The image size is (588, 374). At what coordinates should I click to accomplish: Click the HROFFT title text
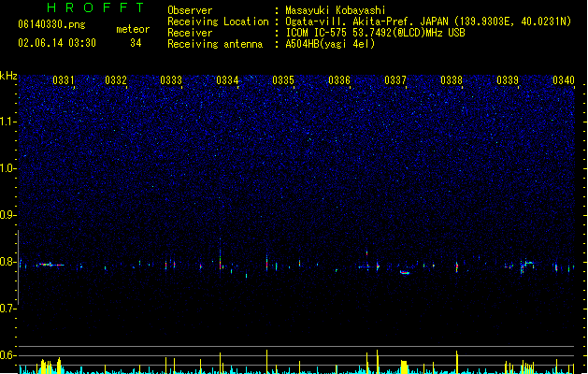click(96, 7)
